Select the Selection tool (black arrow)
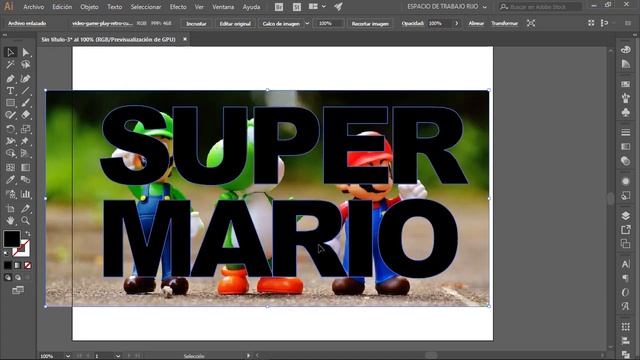The height and width of the screenshot is (360, 640). [11, 52]
